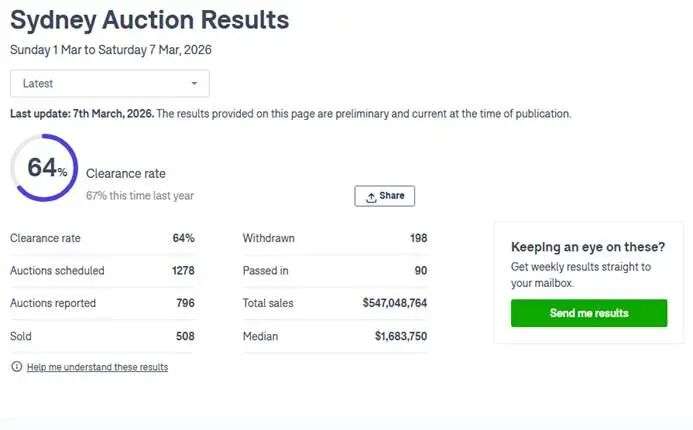Screen dimensions: 693x430
Task: Click the 67% this time last year text
Action: coord(140,196)
